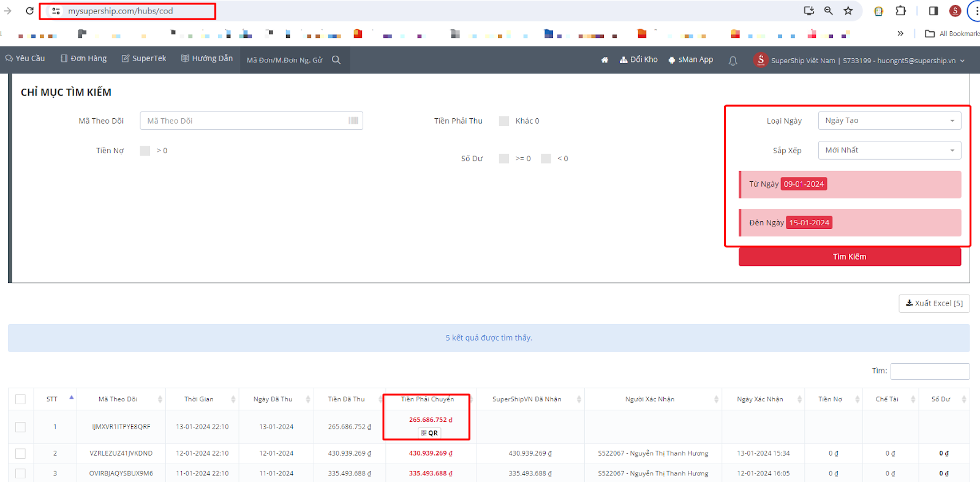980x482 pixels.
Task: Open the Yêu Cầu menu
Action: pos(25,58)
